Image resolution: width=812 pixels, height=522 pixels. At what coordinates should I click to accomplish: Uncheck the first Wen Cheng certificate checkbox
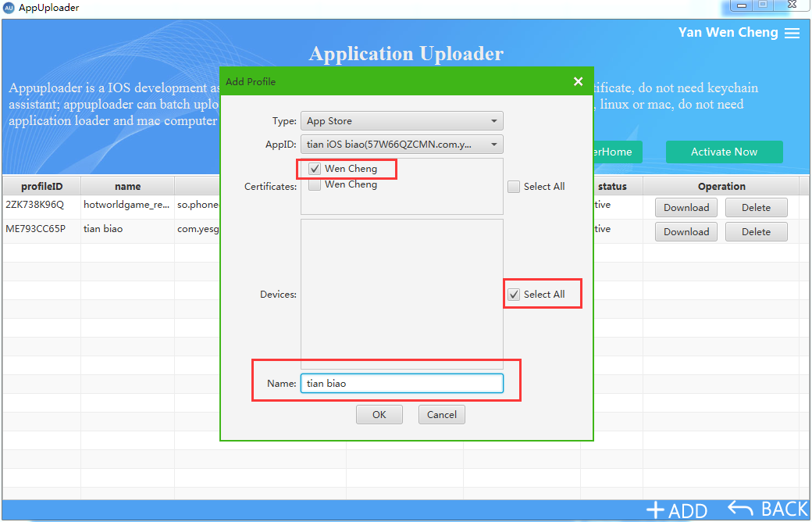pos(315,169)
